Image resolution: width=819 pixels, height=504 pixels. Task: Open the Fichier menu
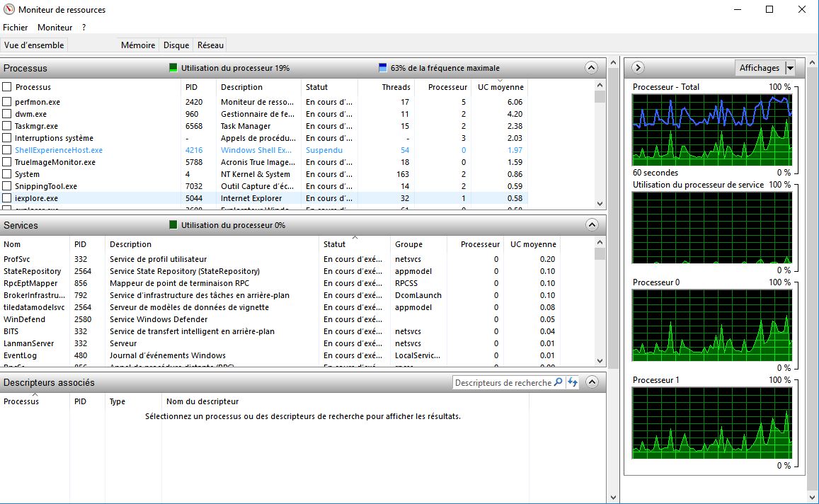click(15, 27)
